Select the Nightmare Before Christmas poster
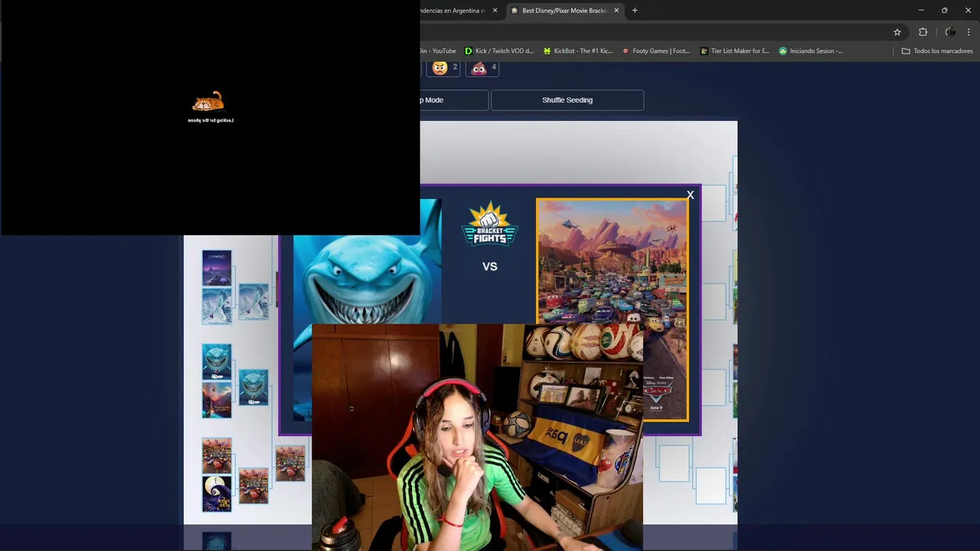The image size is (980, 551). 217,494
